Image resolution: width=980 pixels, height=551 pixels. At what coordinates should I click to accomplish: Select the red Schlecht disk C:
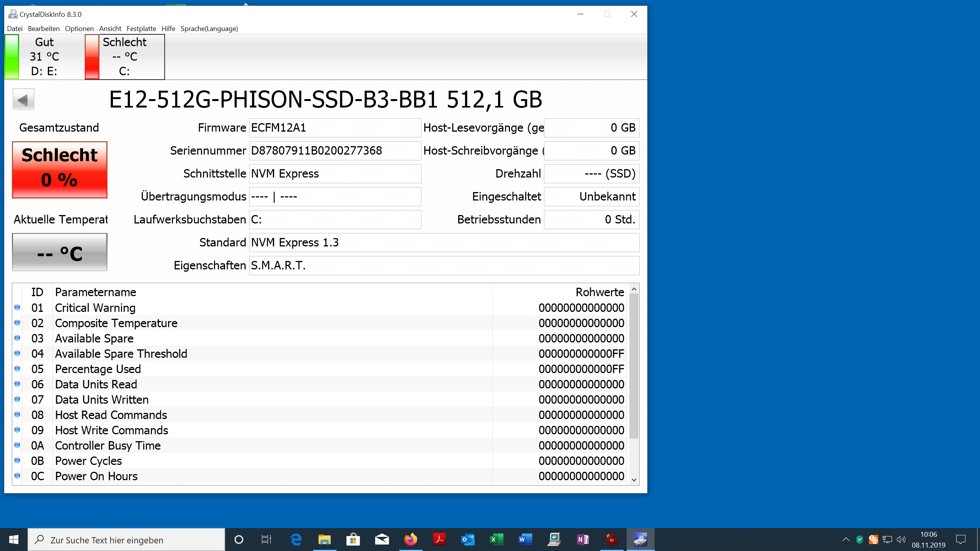(124, 57)
